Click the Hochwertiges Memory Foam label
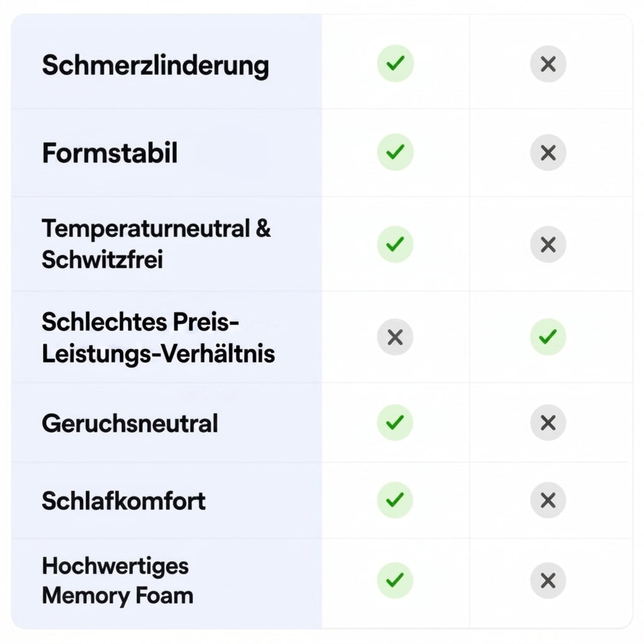Screen dimensions: 644x644 point(118,580)
